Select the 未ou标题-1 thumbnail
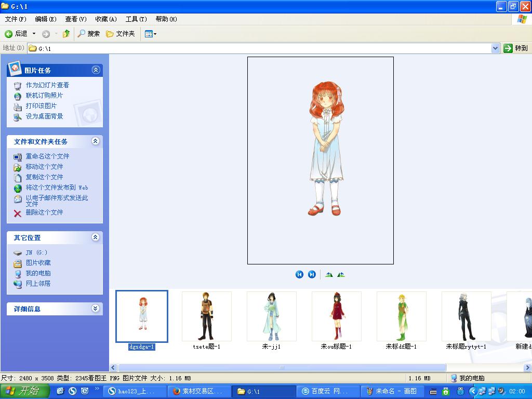Image resolution: width=532 pixels, height=399 pixels. [337, 316]
